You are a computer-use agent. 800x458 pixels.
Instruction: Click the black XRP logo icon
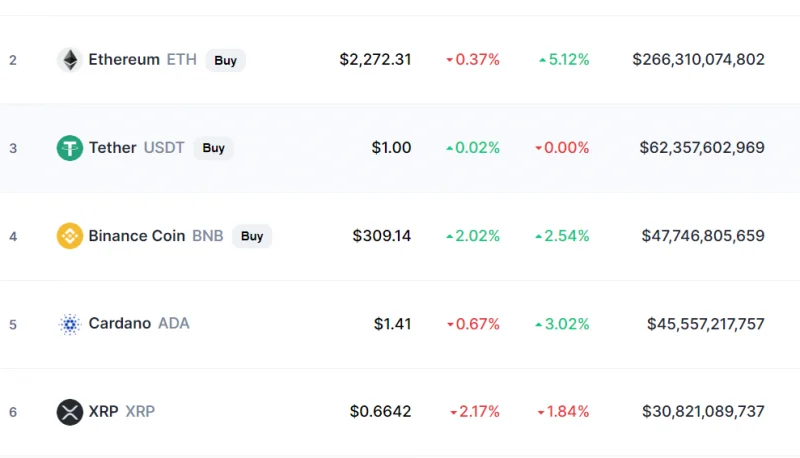pyautogui.click(x=70, y=412)
